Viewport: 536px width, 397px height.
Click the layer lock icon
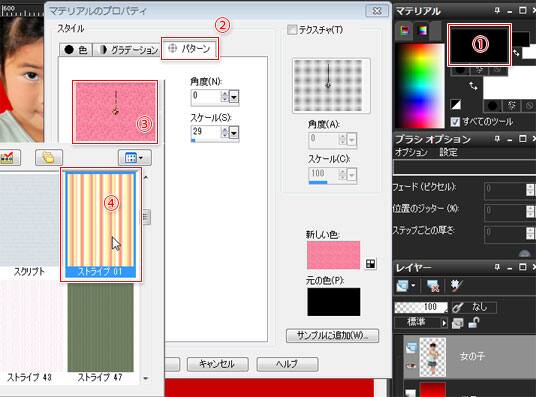(474, 322)
